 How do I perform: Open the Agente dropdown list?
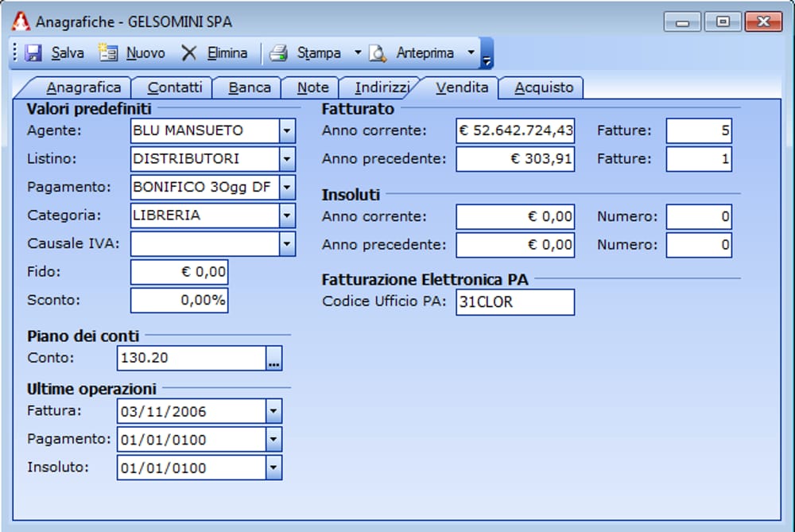click(287, 130)
